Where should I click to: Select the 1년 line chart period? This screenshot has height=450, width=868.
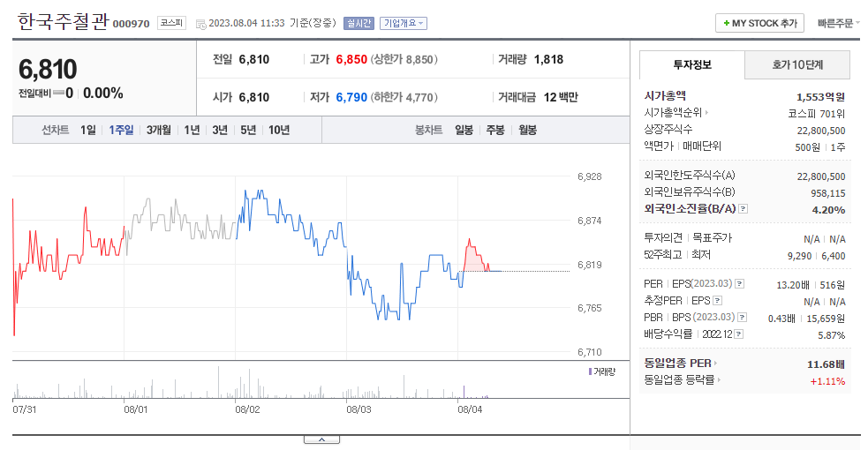point(192,130)
